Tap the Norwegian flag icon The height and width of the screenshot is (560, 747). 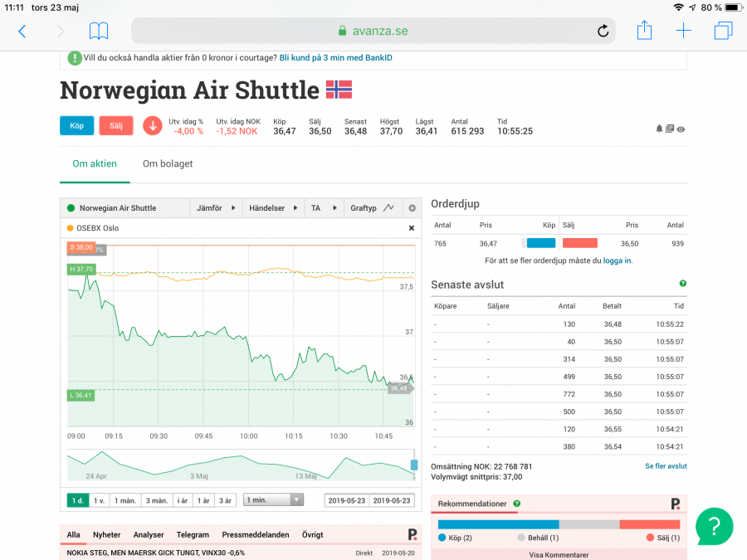coord(339,90)
